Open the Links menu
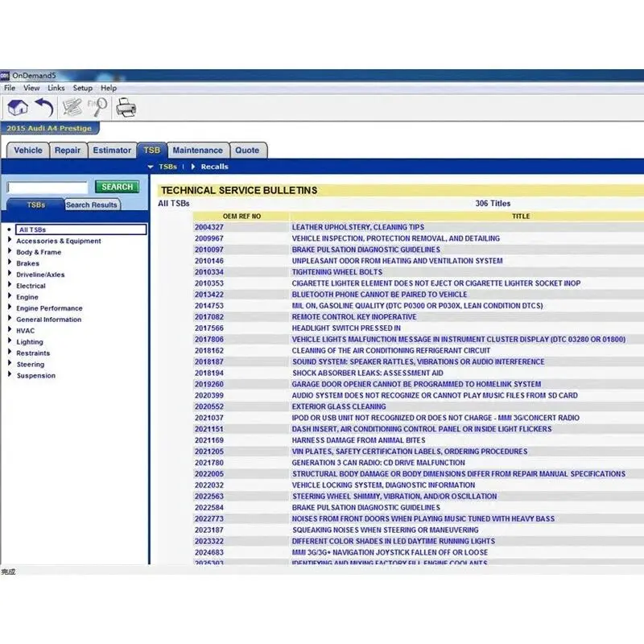The width and height of the screenshot is (644, 644). (54, 88)
